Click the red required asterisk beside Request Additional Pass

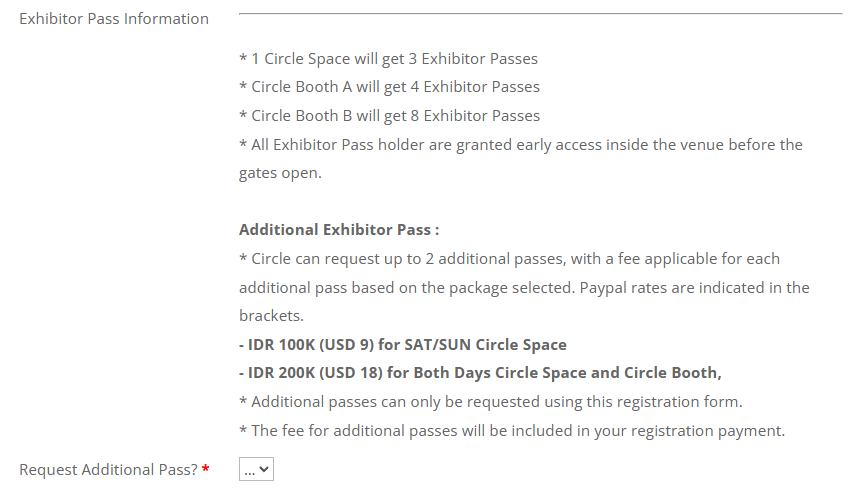point(206,468)
